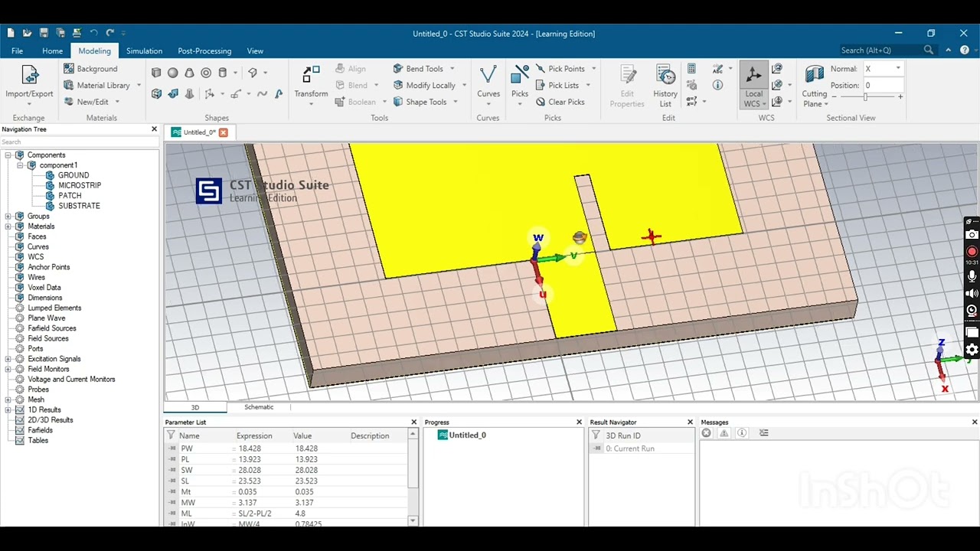Close the Parameter List panel

pyautogui.click(x=414, y=422)
